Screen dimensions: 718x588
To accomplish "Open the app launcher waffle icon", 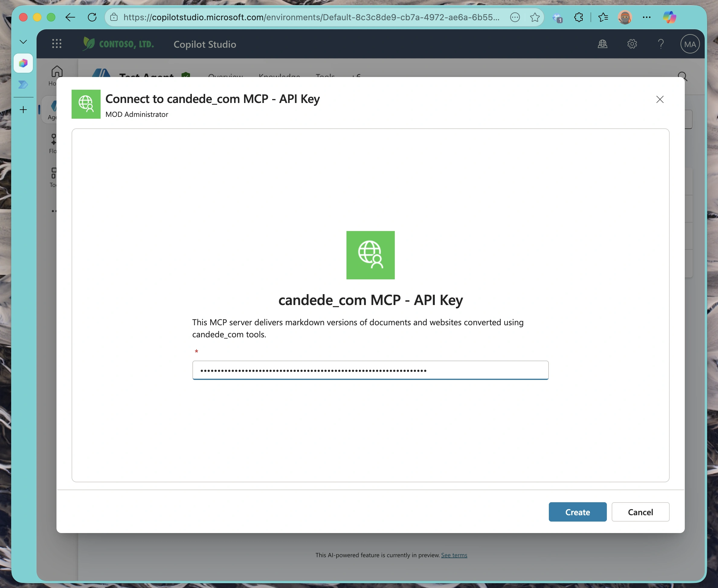I will [56, 43].
